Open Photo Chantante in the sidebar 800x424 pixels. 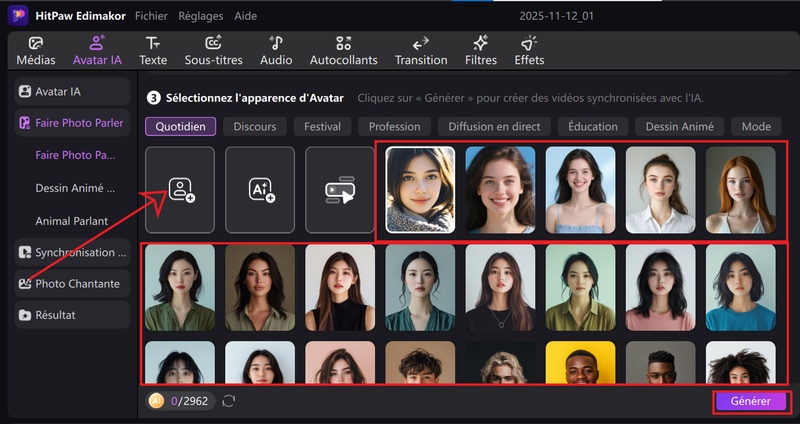72,284
